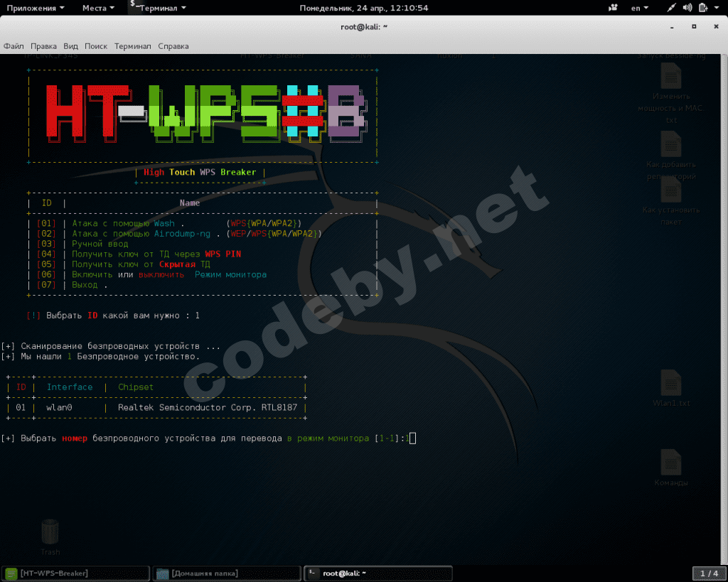
Task: Click the Изменить мощность и MAC.txt file
Action: (x=671, y=94)
